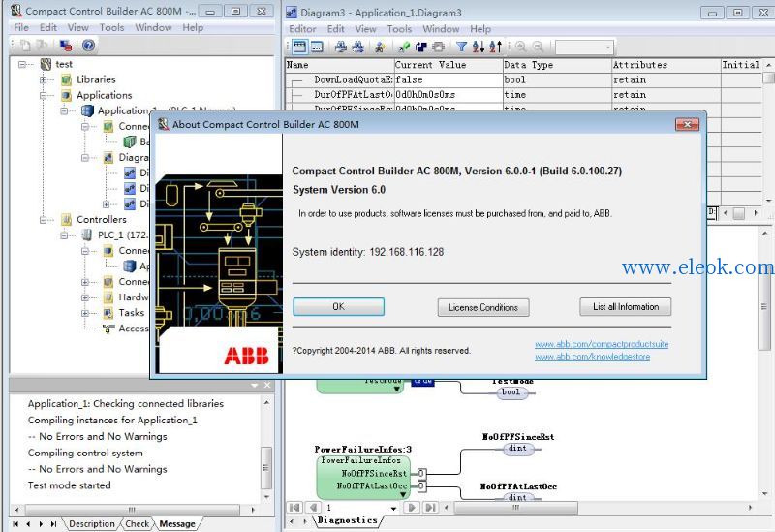Go to first diagram page button
This screenshot has width=775, height=532.
[x=294, y=508]
